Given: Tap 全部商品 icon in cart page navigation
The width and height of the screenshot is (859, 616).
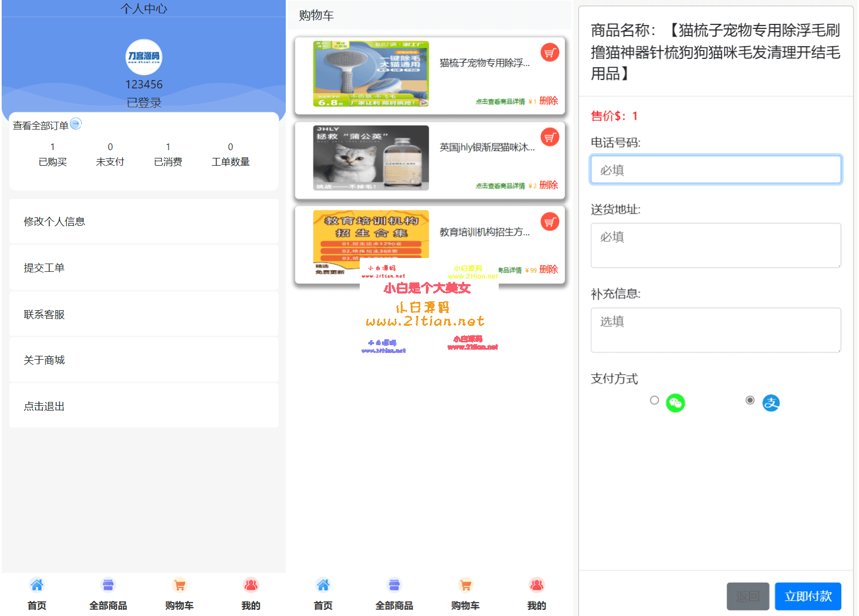Looking at the screenshot, I should click(394, 585).
